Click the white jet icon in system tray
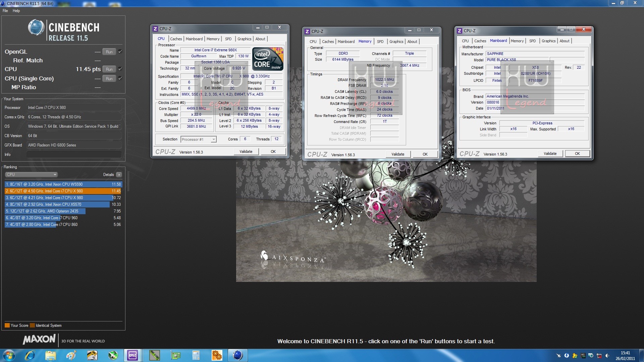The image size is (644, 362). [x=558, y=356]
